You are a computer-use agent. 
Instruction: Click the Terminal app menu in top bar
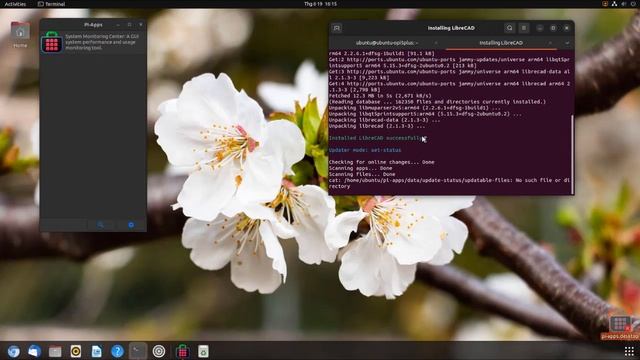coord(51,4)
